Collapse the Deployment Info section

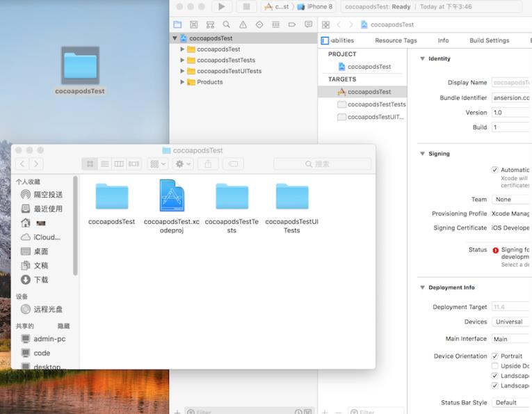pos(422,287)
